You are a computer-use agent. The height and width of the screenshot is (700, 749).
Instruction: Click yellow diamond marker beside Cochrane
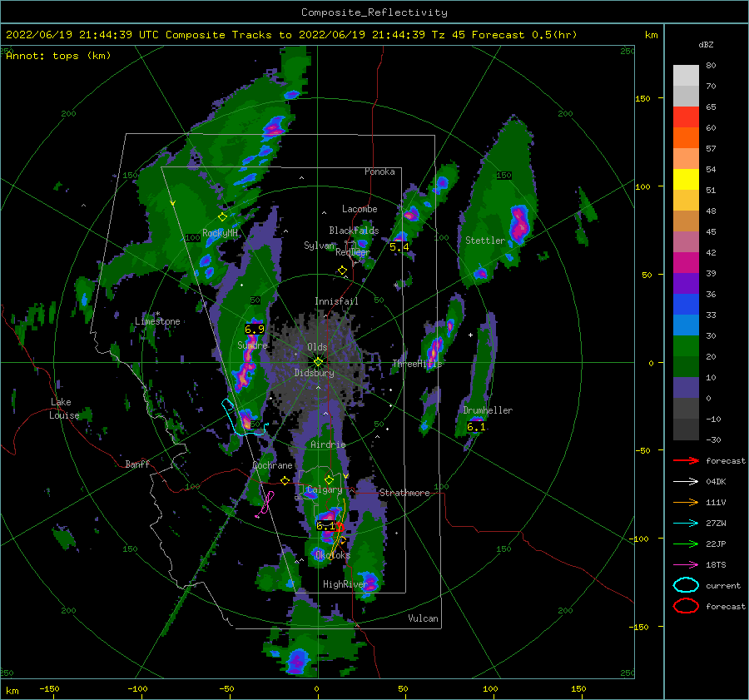pos(285,481)
